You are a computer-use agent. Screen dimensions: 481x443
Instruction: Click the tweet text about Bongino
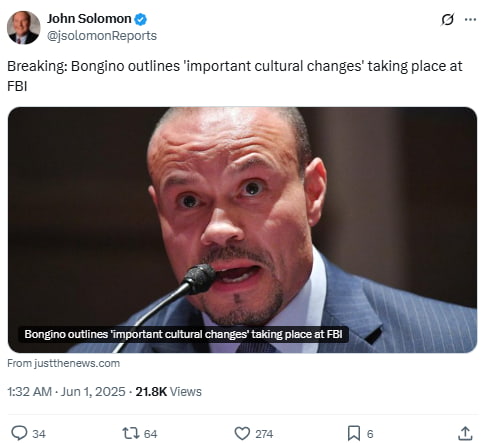pos(235,76)
